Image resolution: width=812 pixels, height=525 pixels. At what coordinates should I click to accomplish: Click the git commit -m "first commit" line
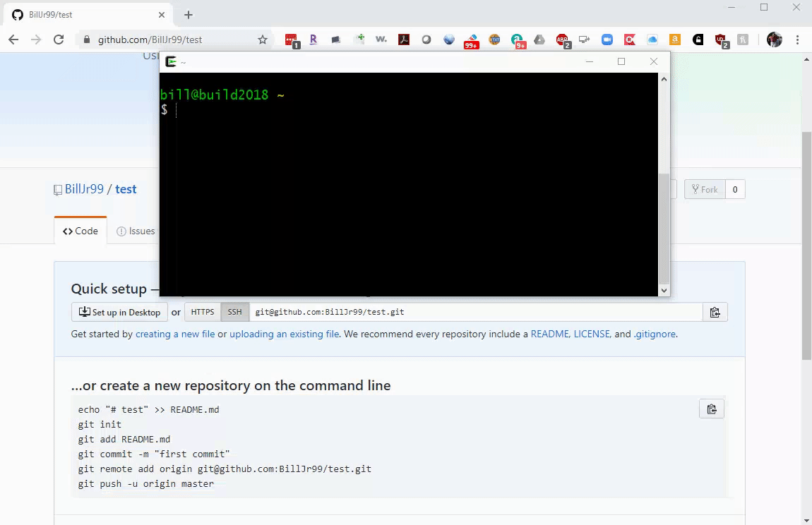(154, 454)
